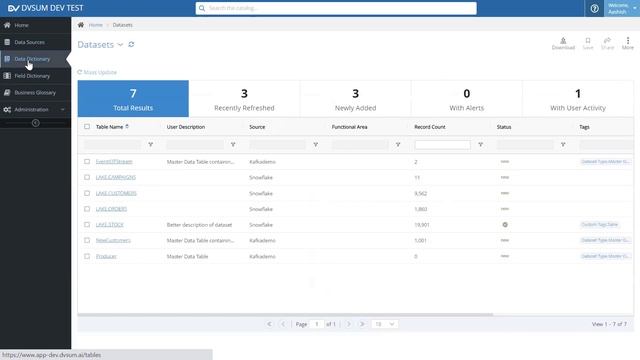Open the Welcome user dropdown

coord(622,8)
